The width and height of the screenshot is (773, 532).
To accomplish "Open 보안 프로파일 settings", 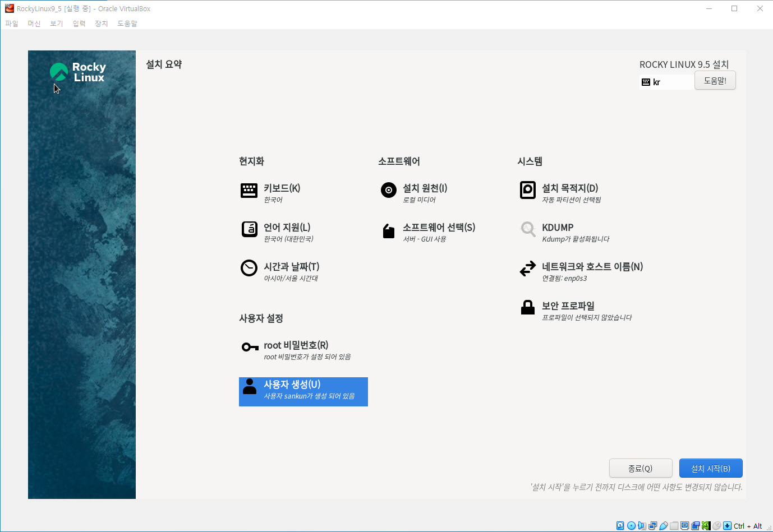I will coord(568,306).
